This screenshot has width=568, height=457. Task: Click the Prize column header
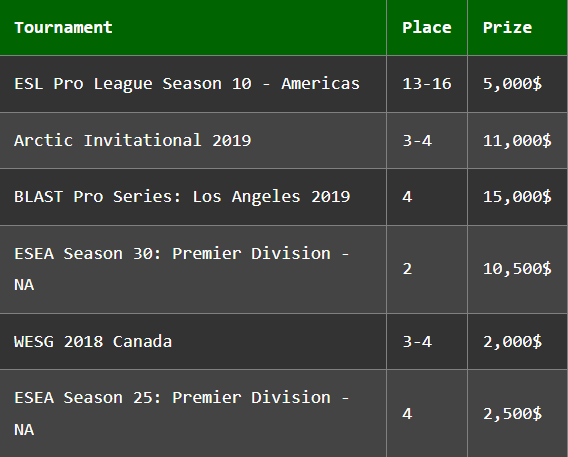click(x=507, y=28)
